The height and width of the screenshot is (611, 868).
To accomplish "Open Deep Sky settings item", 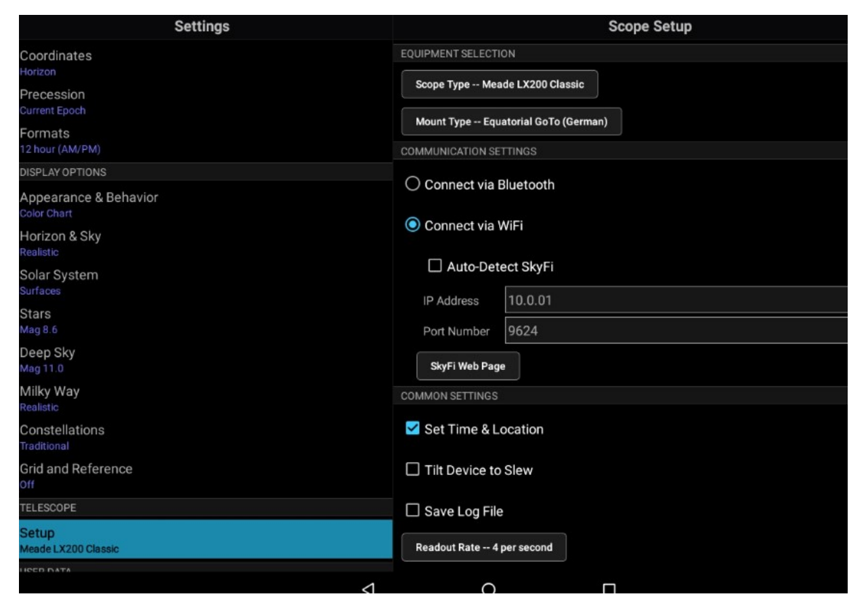I will [206, 360].
